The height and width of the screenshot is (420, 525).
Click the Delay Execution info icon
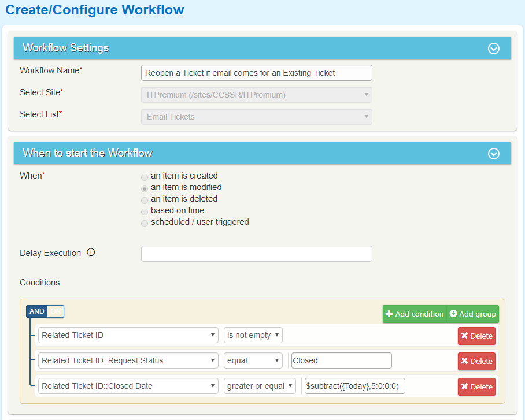coord(91,252)
